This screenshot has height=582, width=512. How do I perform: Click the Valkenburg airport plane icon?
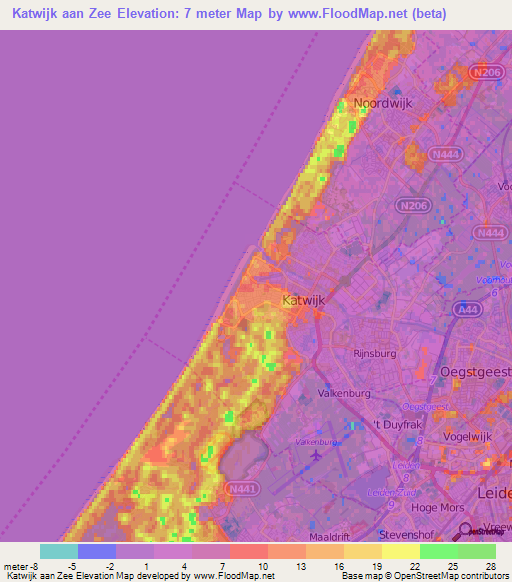(316, 455)
